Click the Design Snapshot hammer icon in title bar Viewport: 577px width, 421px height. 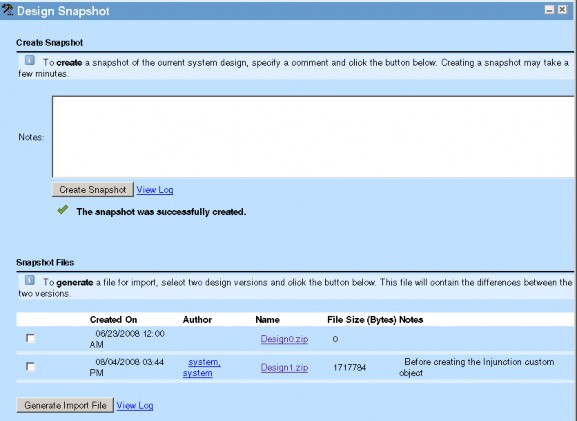pos(7,10)
